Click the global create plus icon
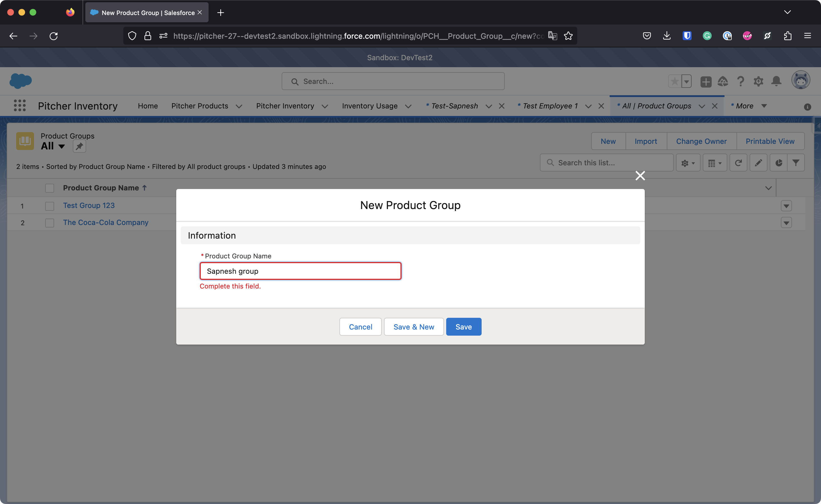The height and width of the screenshot is (504, 821). click(706, 82)
